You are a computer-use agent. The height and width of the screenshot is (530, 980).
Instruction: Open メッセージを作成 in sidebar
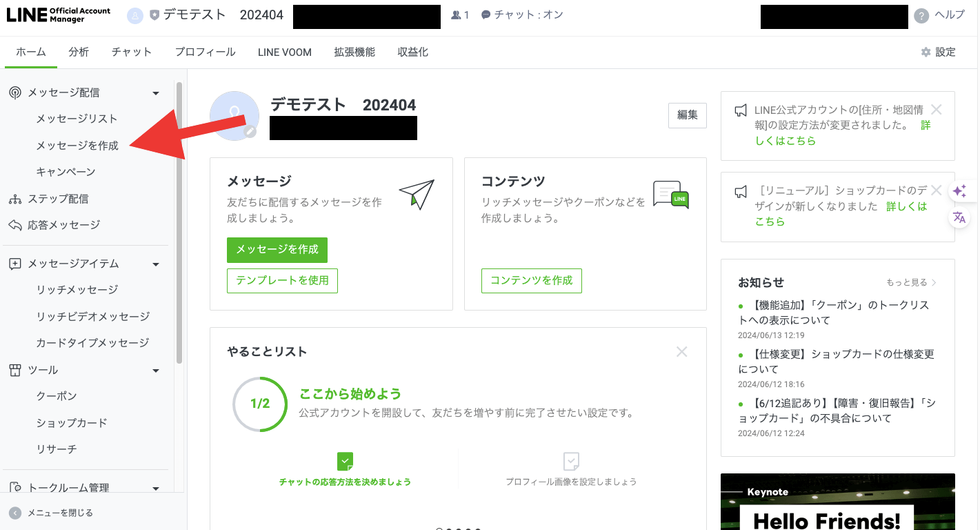pos(77,146)
